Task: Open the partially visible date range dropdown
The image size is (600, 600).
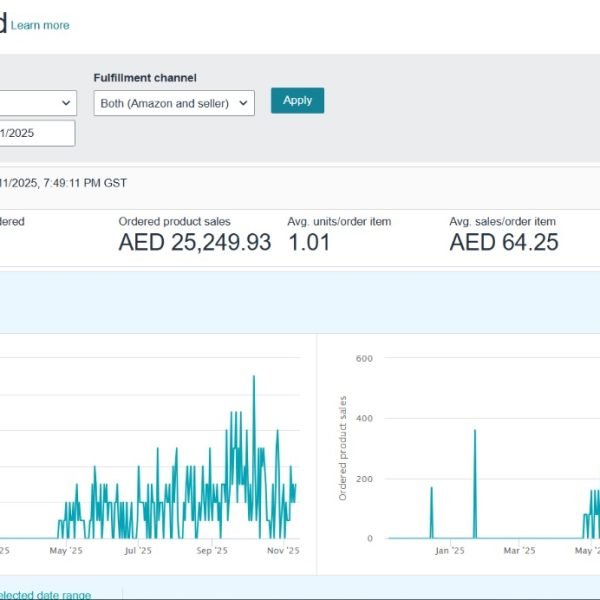Action: pos(37,103)
